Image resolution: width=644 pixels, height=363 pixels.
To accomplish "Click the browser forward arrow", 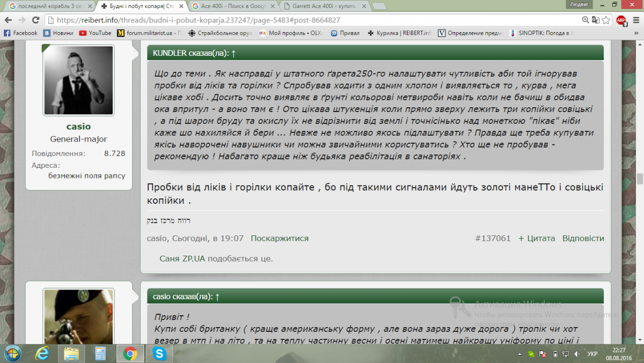I will [x=22, y=20].
